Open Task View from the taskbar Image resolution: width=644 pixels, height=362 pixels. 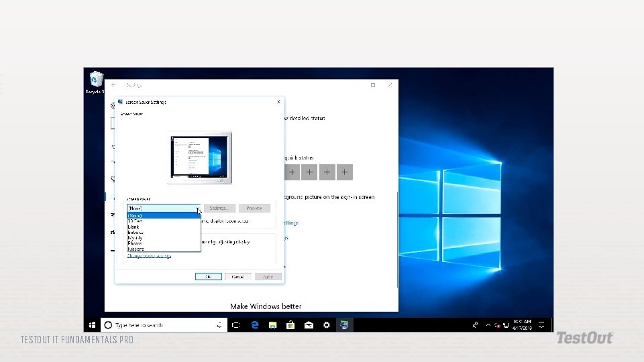[235, 325]
